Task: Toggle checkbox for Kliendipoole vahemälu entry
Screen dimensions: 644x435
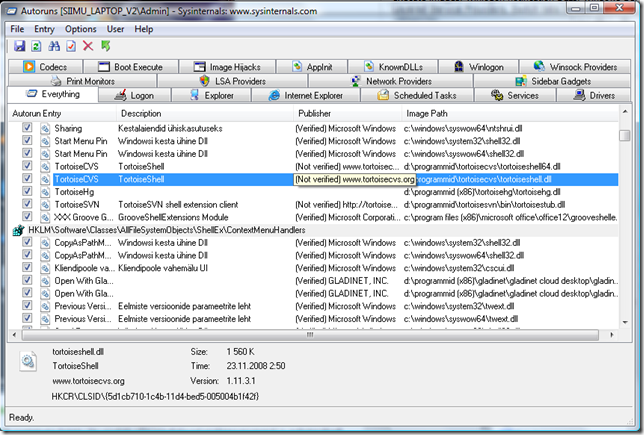Action: click(x=27, y=267)
